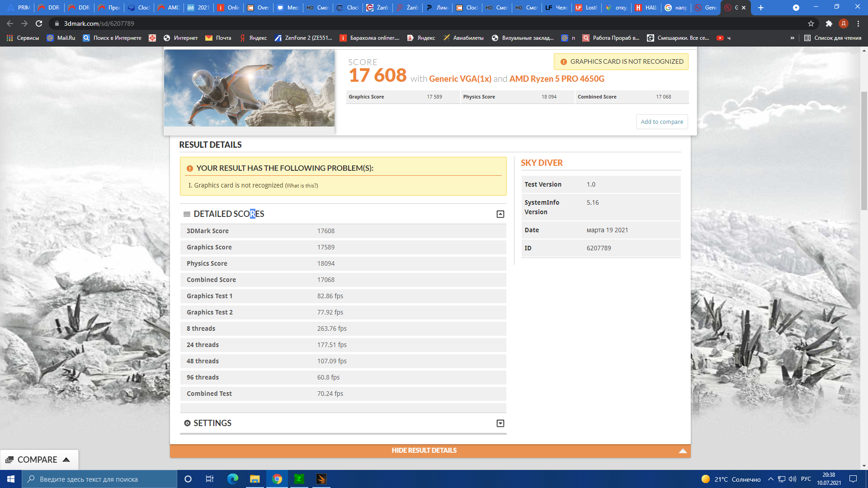
Task: Open the Работа Прораб bookmark
Action: [611, 38]
